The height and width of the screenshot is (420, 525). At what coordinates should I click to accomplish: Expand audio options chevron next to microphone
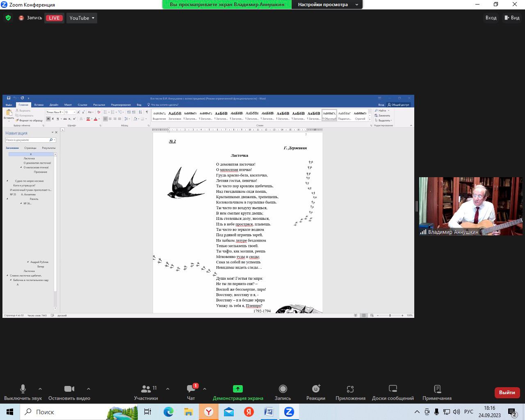tap(40, 389)
